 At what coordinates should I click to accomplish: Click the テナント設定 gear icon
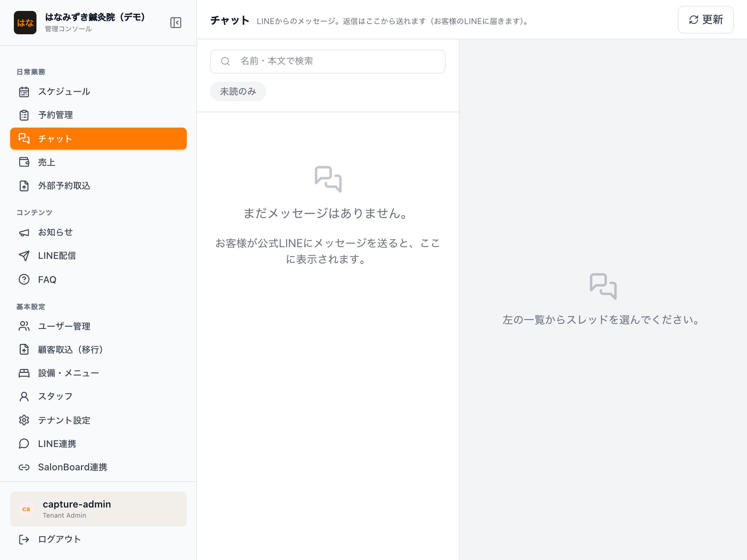coord(24,420)
